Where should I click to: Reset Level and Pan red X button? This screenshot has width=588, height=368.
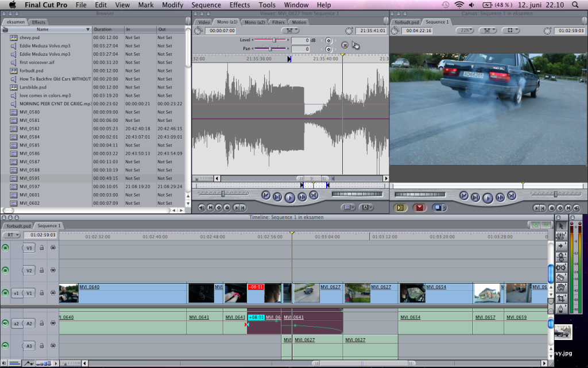[x=345, y=45]
